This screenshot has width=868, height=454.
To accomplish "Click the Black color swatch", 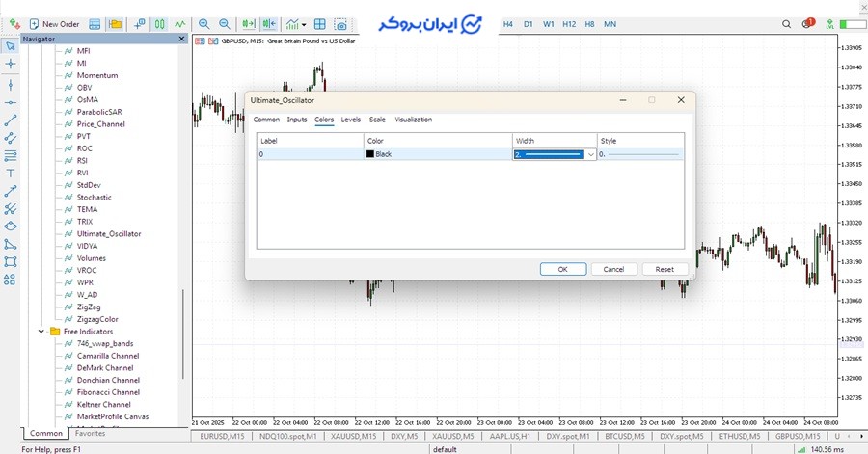I will [x=370, y=154].
